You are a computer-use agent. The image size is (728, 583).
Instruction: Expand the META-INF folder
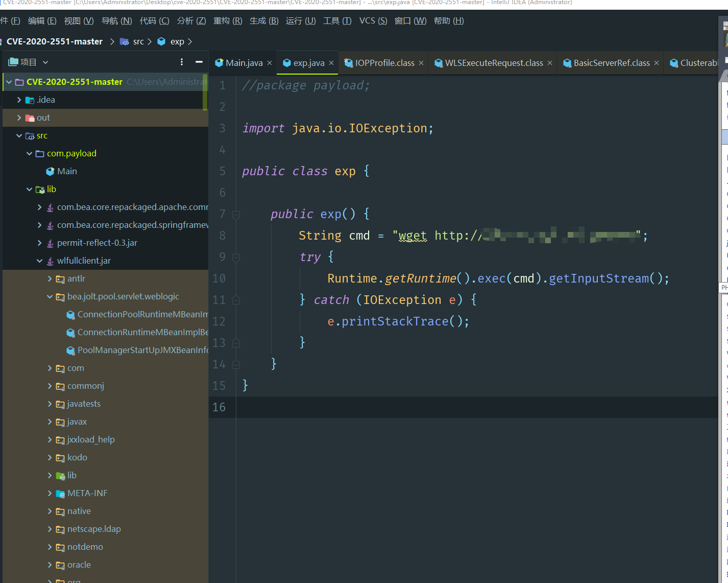point(50,493)
